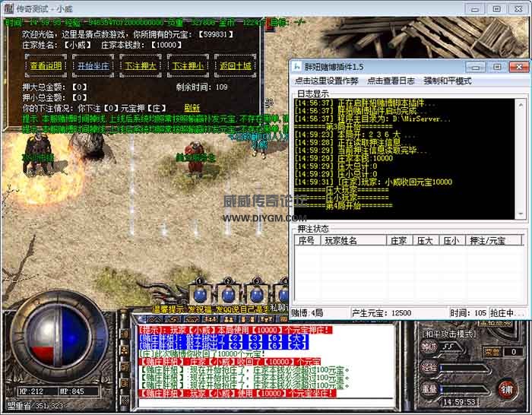Open 点击这里设置作弊 menu in plugin window

(326, 81)
